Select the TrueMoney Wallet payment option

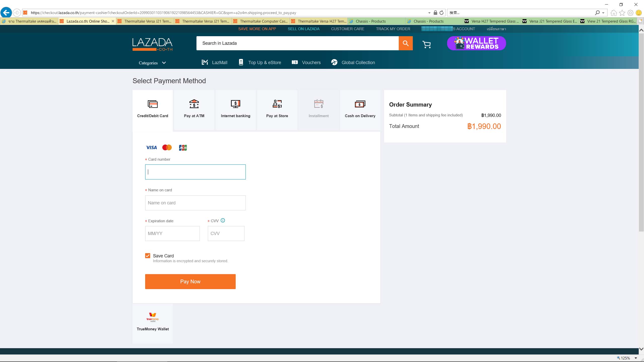[153, 323]
